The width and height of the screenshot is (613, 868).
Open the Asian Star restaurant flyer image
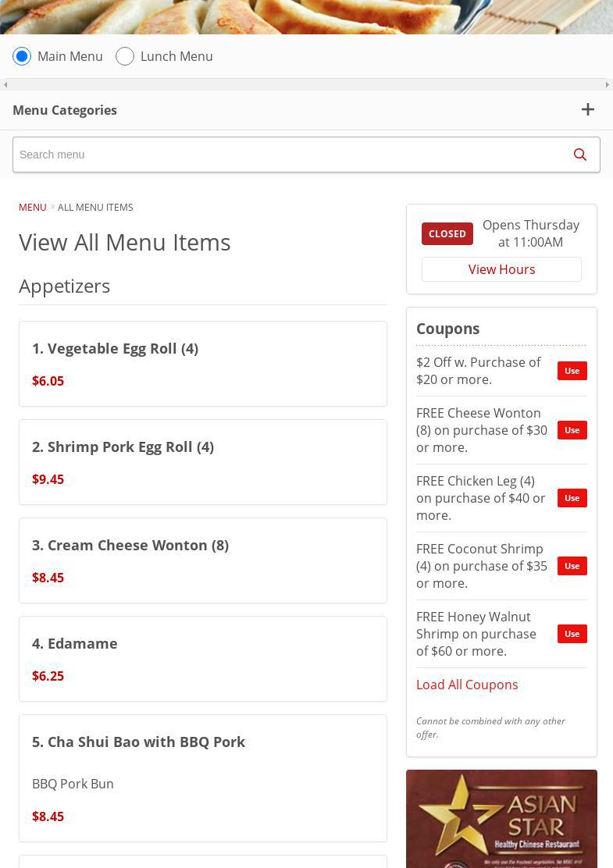[x=501, y=820]
